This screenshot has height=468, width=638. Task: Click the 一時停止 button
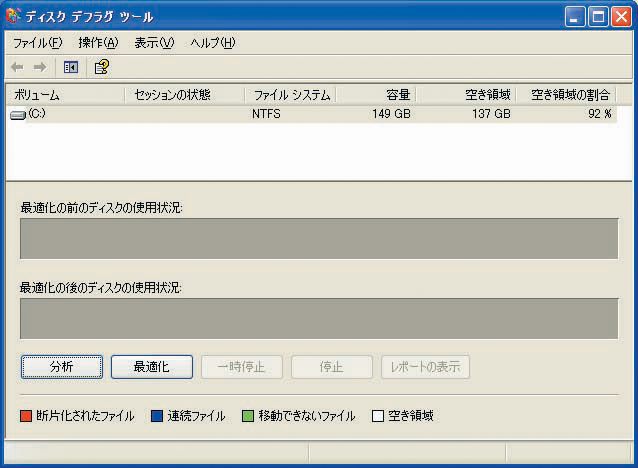[242, 367]
